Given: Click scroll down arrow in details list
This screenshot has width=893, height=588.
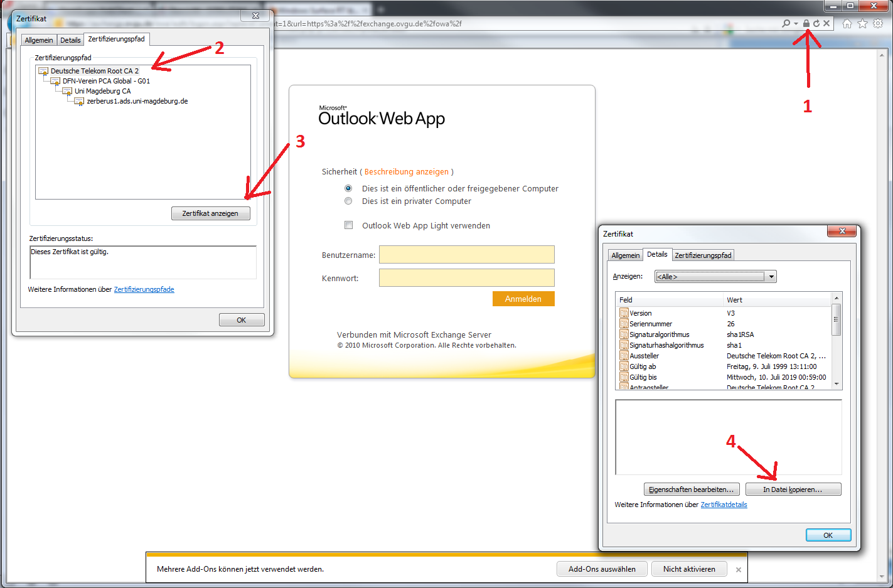Looking at the screenshot, I should [836, 385].
